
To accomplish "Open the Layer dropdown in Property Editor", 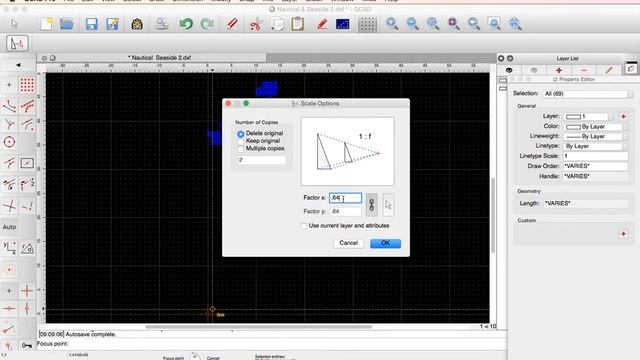I will point(589,117).
